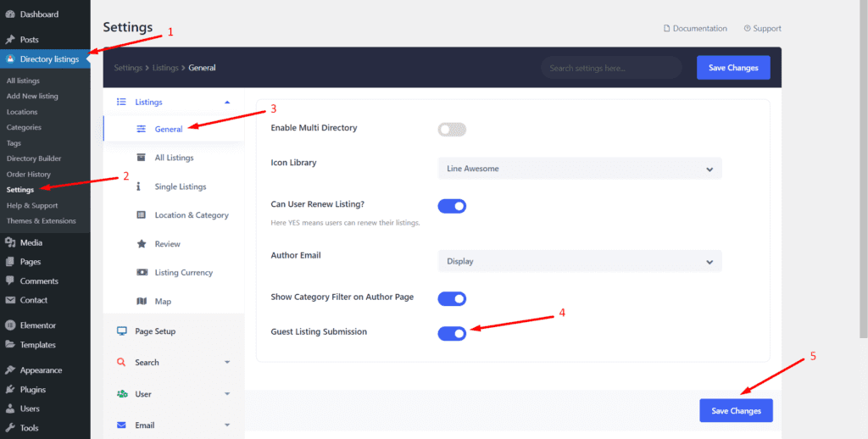
Task: Open Plugins in the WordPress admin menu
Action: tap(33, 390)
